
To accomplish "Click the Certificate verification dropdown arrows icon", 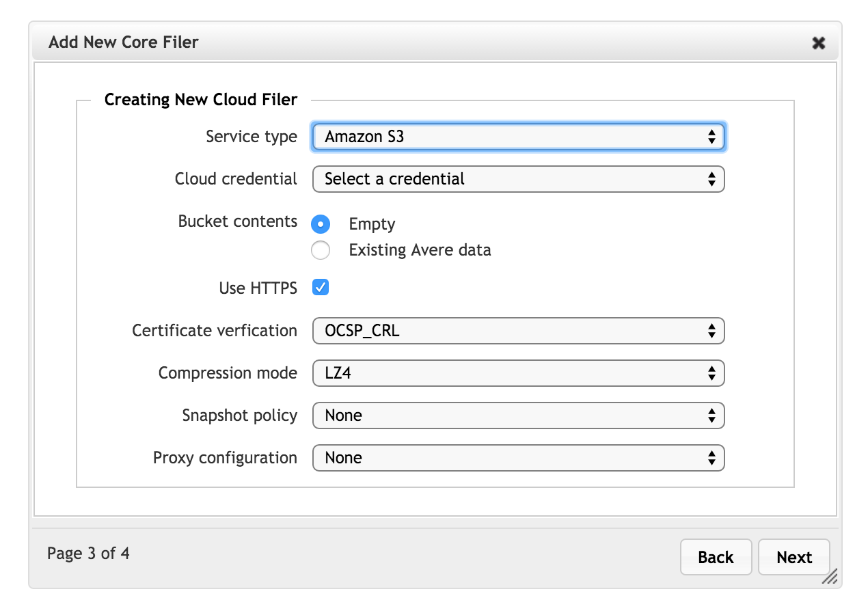I will click(711, 331).
